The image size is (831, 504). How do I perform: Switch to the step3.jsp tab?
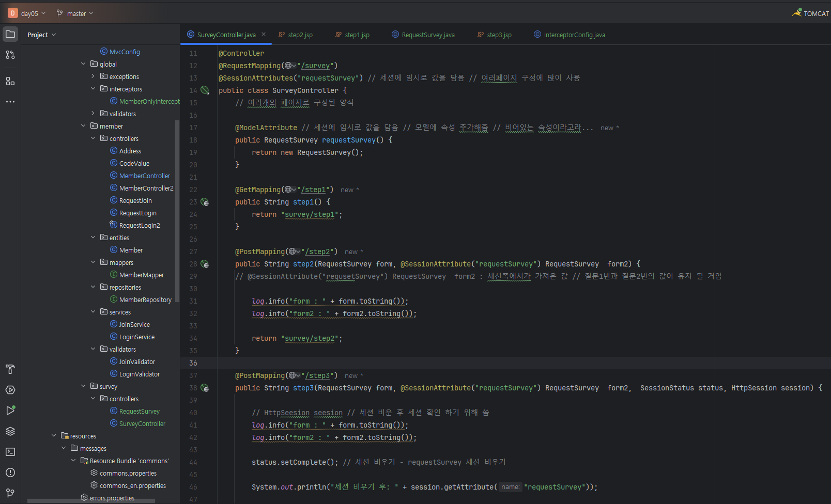click(x=495, y=35)
